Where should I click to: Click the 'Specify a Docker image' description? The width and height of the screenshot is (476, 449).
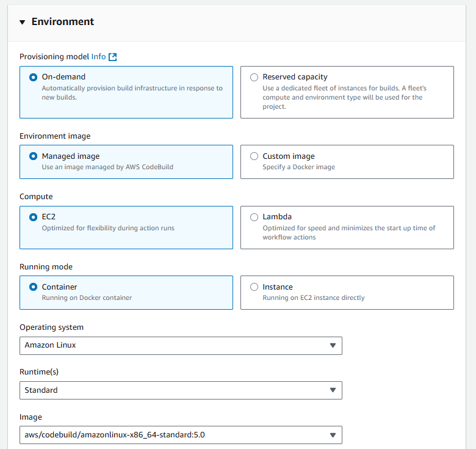point(298,167)
